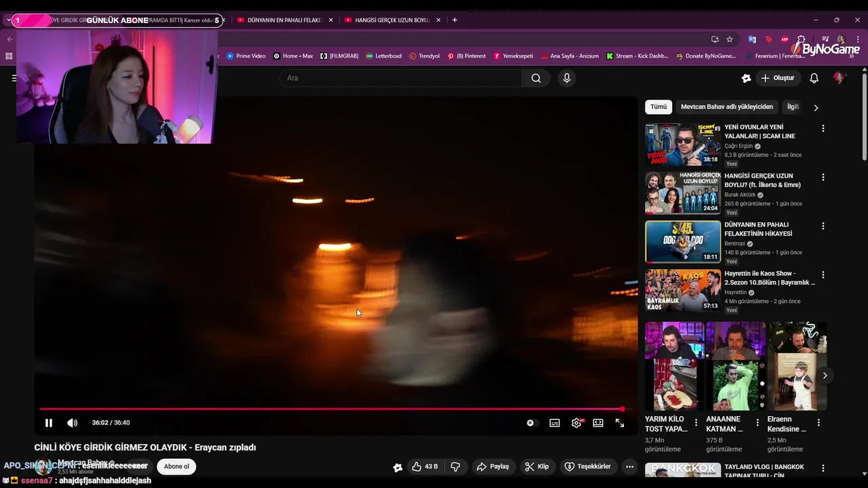868x488 pixels.
Task: Open the player settings gear
Action: [576, 423]
